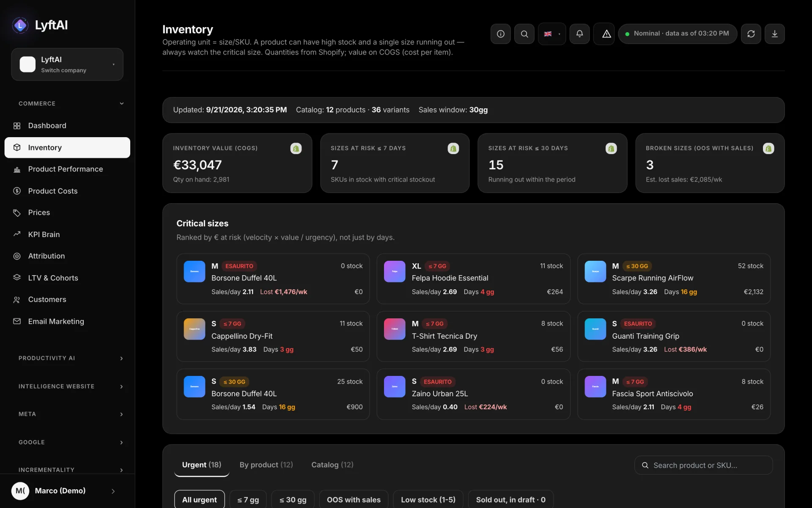The height and width of the screenshot is (508, 812).
Task: Open the Scarpe Running AirFlow thumbnail
Action: tap(595, 271)
